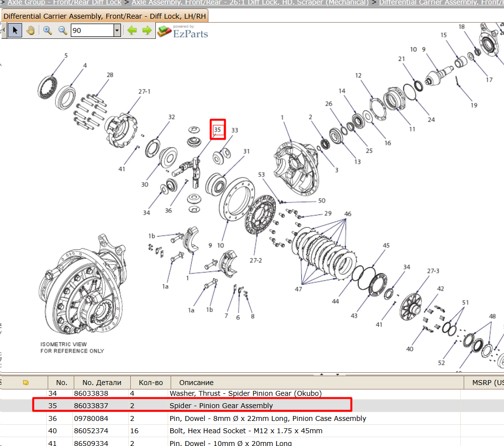Screen dimensions: 504x446
Task: Click callout number 47 in diagram
Action: coord(298,289)
